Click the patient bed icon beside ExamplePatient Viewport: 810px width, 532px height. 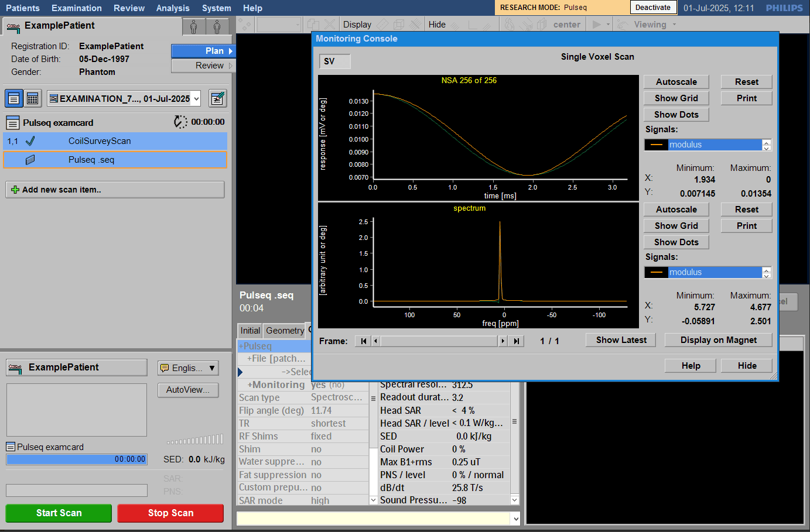coord(13,27)
